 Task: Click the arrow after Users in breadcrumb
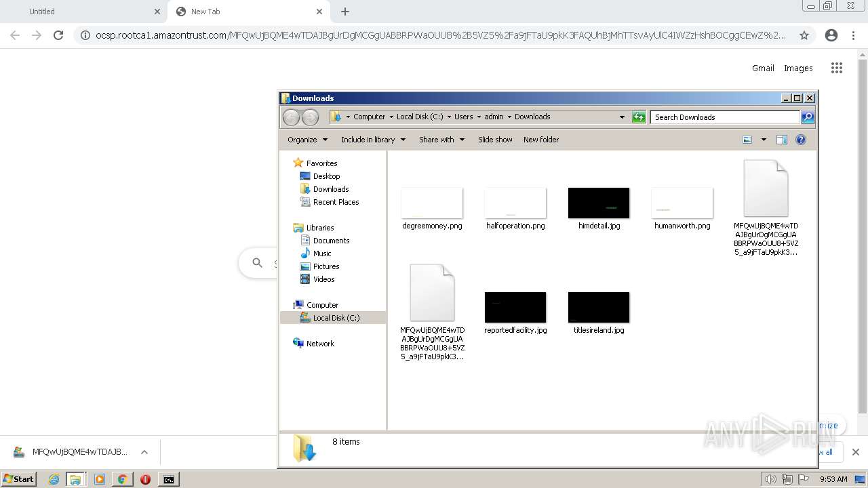tap(479, 117)
